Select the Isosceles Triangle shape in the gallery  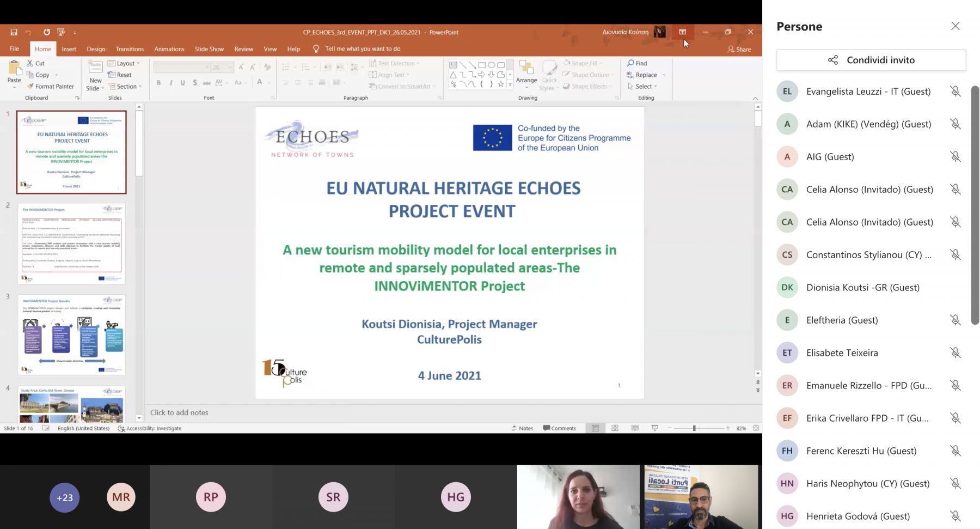pos(453,75)
